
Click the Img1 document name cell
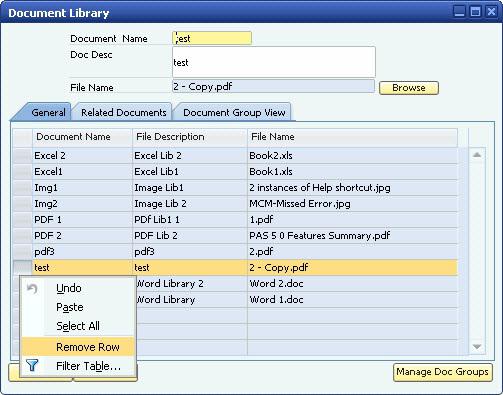(82, 188)
